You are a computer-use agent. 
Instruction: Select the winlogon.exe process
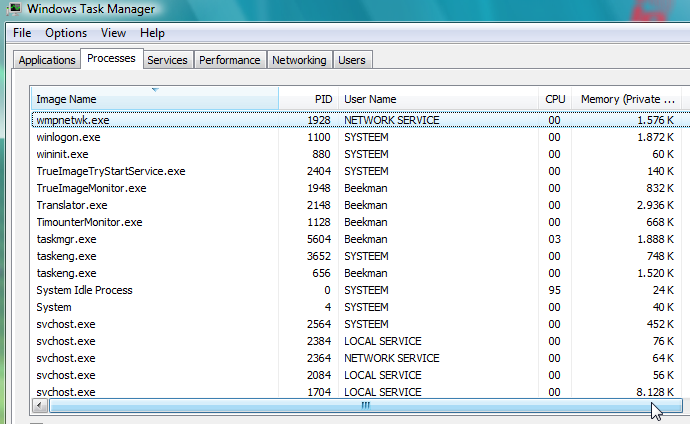361,137
